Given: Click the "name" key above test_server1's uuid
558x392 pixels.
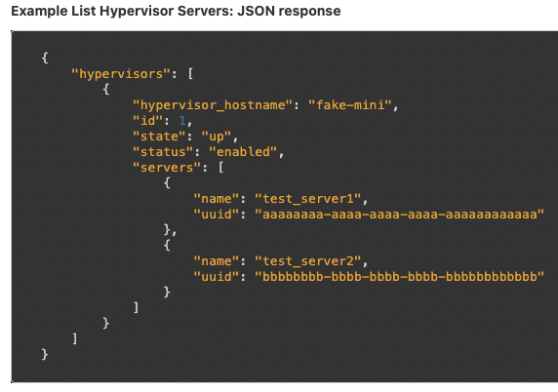Looking at the screenshot, I should coord(217,199).
